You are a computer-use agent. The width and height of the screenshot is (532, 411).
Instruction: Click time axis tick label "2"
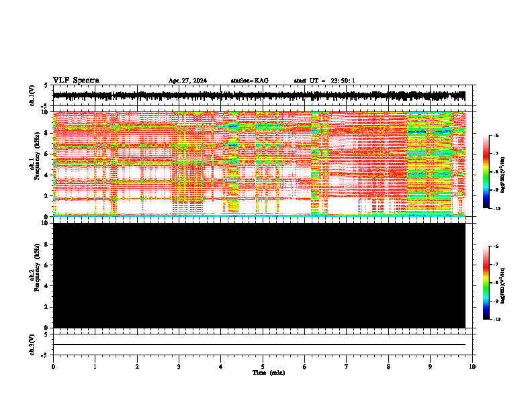tap(137, 367)
